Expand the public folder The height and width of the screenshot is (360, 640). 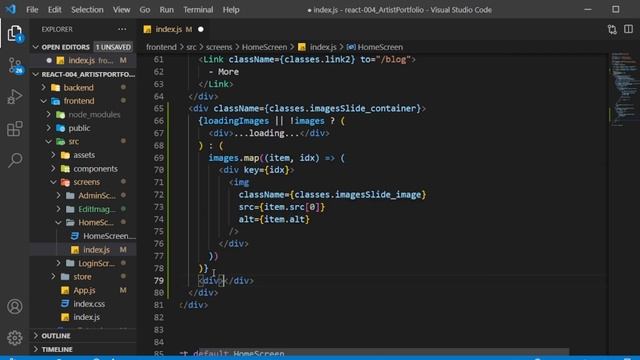(49, 128)
